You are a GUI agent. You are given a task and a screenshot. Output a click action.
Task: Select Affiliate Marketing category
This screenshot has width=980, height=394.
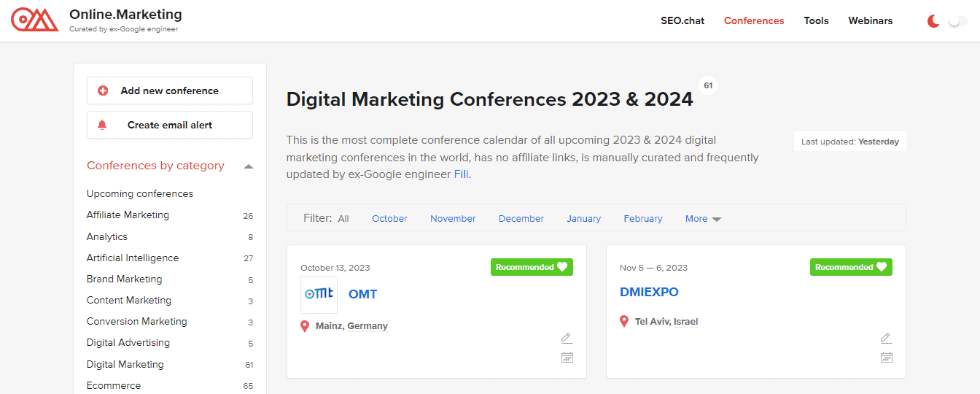[x=128, y=215]
